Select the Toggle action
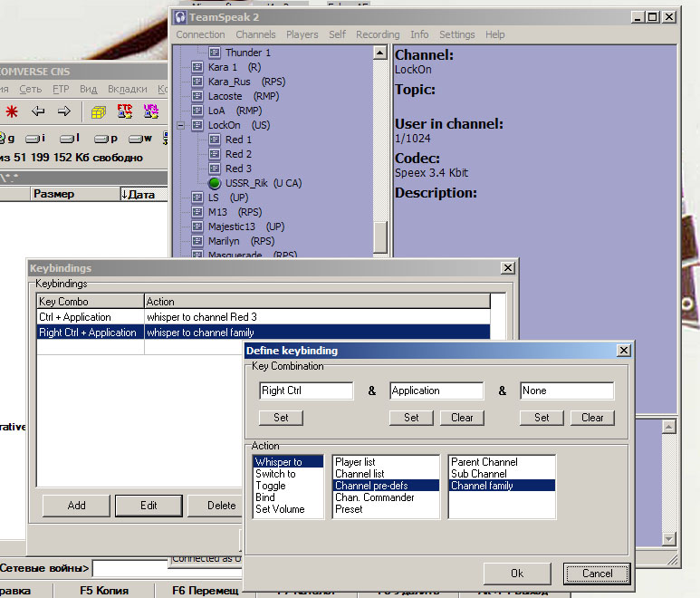Image resolution: width=700 pixels, height=598 pixels. [288, 486]
